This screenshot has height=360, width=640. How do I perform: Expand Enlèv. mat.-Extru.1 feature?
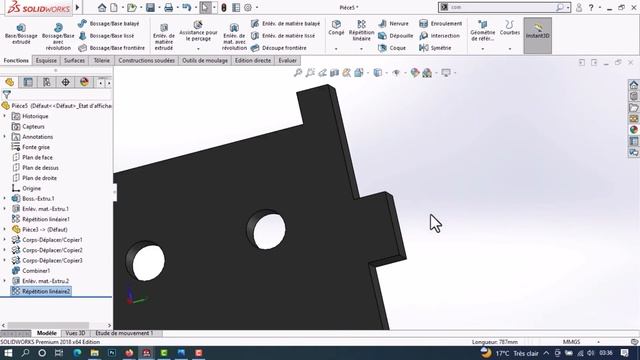click(x=5, y=209)
